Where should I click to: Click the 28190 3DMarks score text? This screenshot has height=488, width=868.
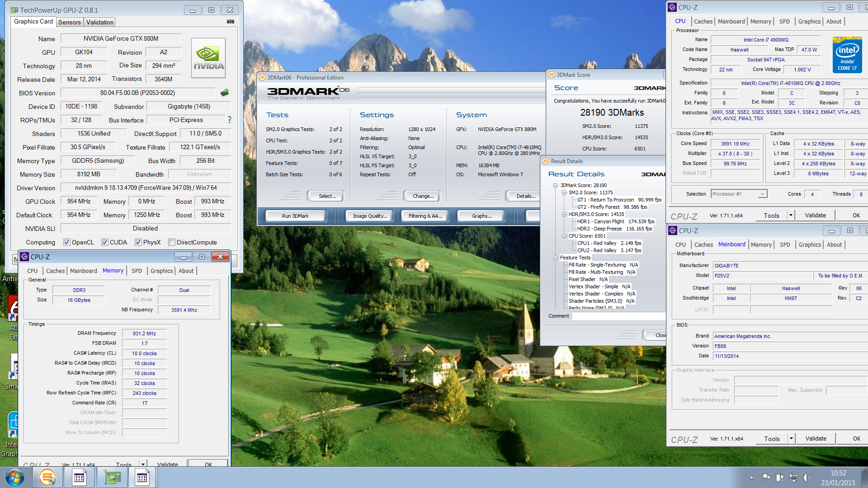pyautogui.click(x=612, y=113)
